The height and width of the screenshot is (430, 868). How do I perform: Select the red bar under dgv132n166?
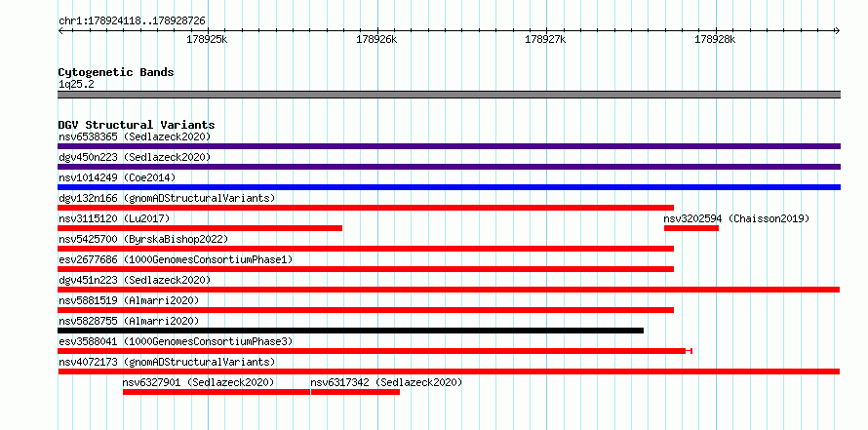coord(366,208)
